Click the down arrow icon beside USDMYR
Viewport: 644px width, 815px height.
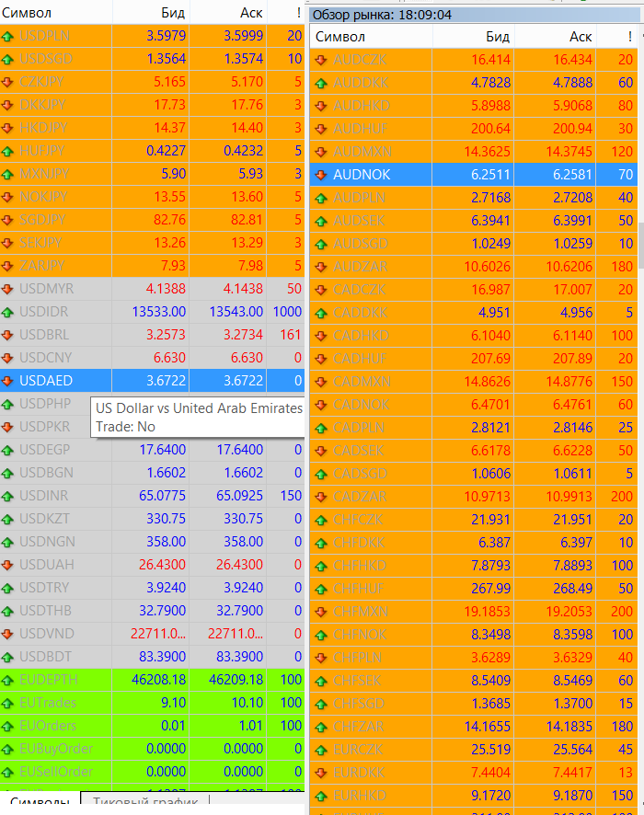coord(7,289)
